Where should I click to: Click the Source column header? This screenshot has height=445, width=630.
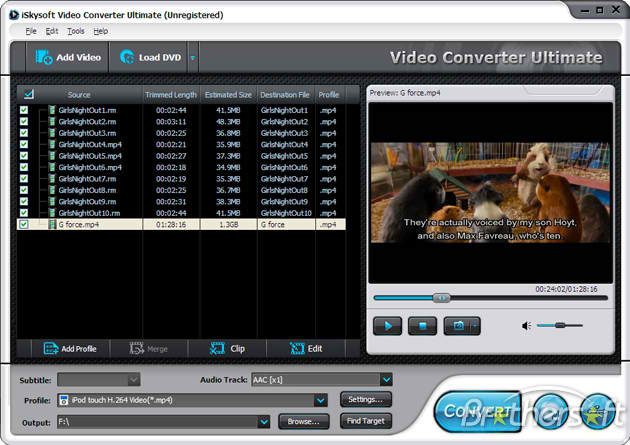(79, 95)
